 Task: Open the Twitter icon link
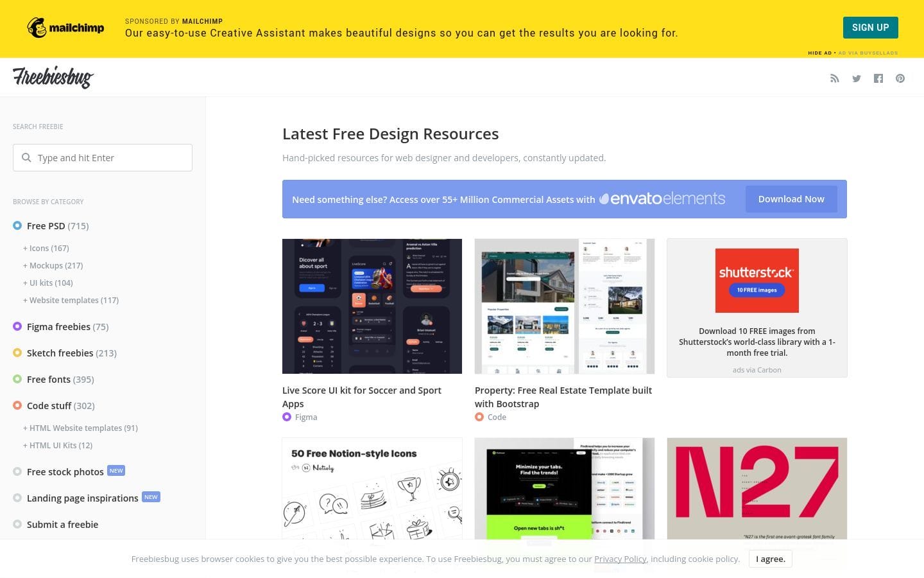click(x=856, y=78)
